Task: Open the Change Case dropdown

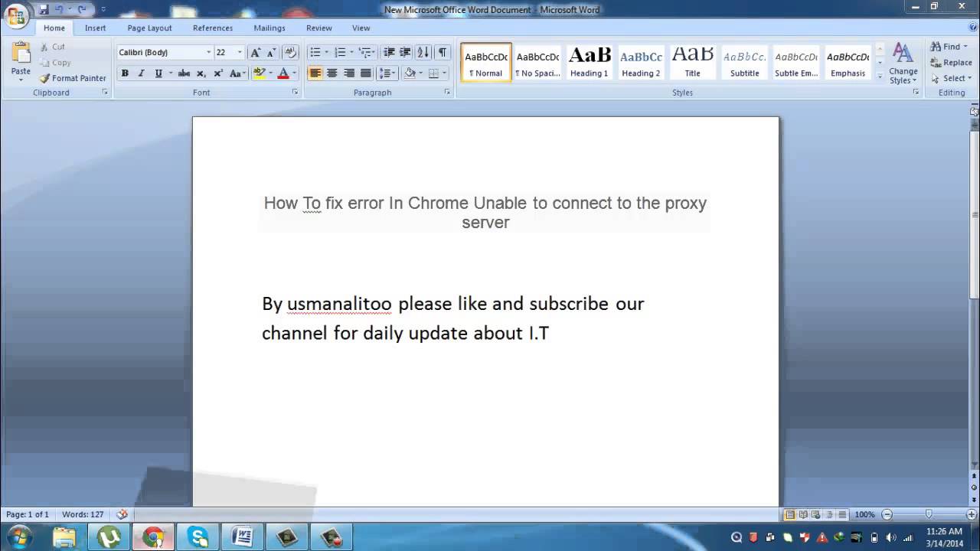Action: (237, 73)
